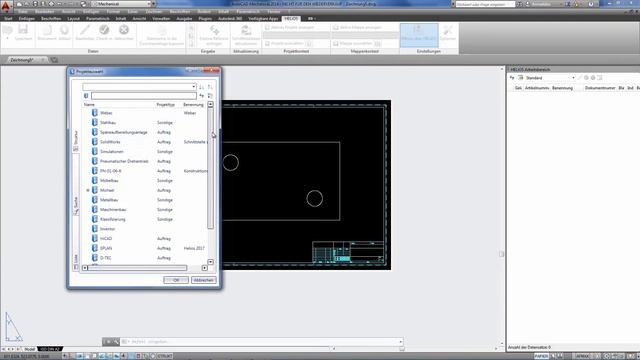The image size is (640, 360).
Task: Toggle the Aktives Projekt anzeigen checkbox
Action: [267, 27]
